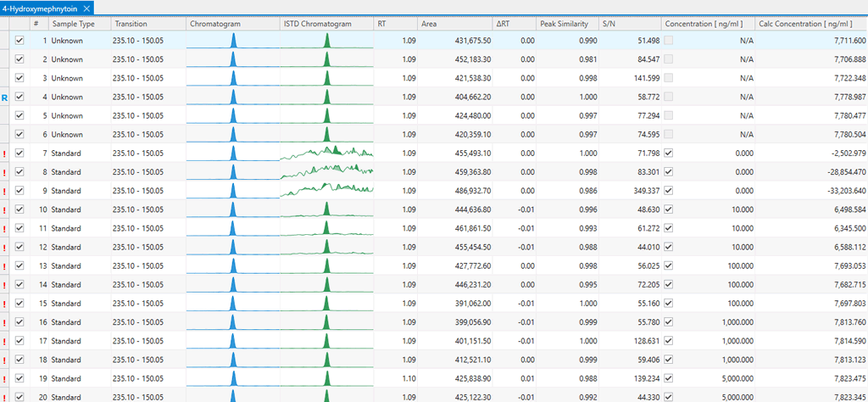Screen dimensions: 868x402
Task: Toggle the concentration checkbox for row 15
Action: click(669, 303)
